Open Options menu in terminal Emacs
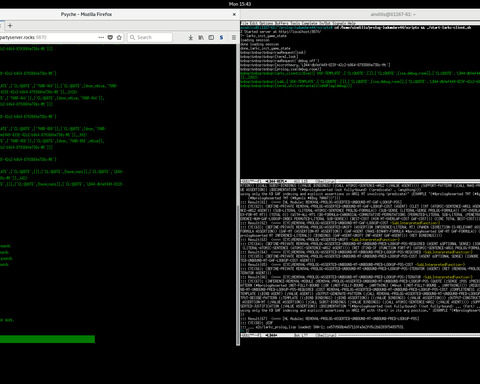The height and width of the screenshot is (384, 480). click(267, 23)
